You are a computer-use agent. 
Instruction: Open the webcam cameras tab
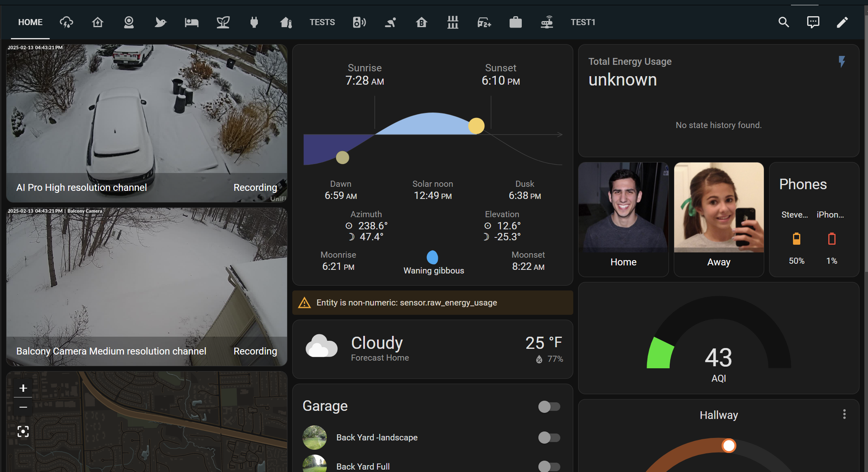click(x=129, y=22)
